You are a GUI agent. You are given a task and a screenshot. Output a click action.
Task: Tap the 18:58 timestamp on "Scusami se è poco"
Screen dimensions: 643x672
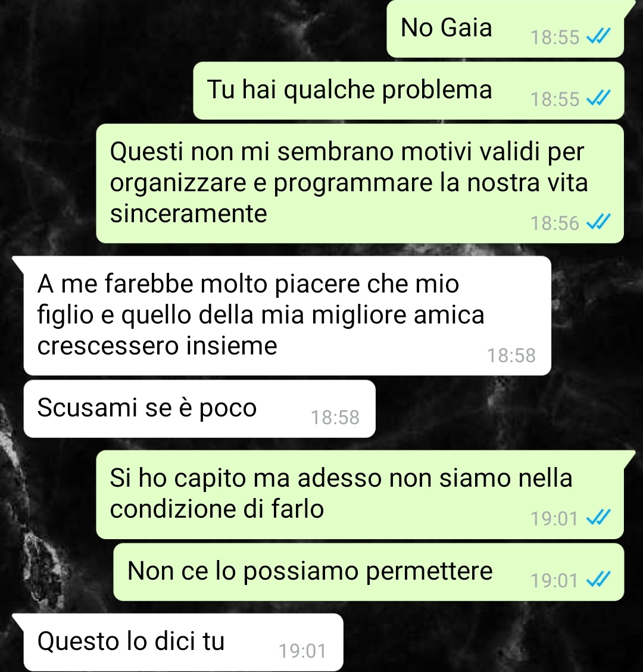point(335,418)
